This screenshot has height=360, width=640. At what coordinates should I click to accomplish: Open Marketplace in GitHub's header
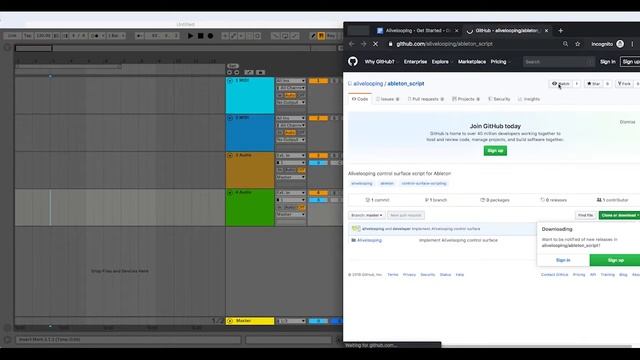pos(472,62)
